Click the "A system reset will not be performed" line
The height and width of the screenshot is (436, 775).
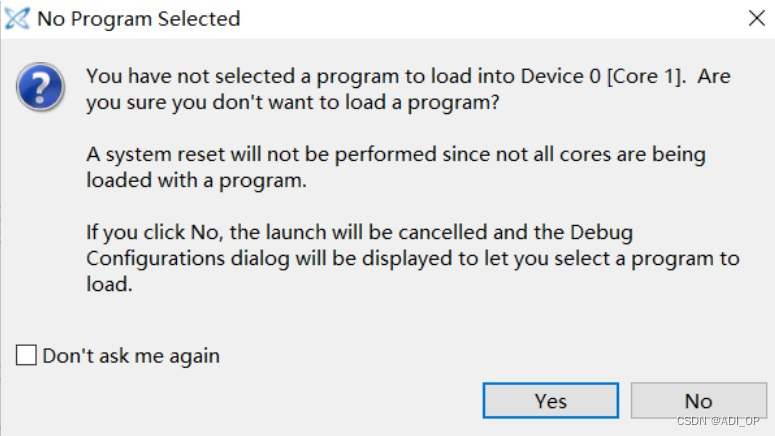click(264, 154)
